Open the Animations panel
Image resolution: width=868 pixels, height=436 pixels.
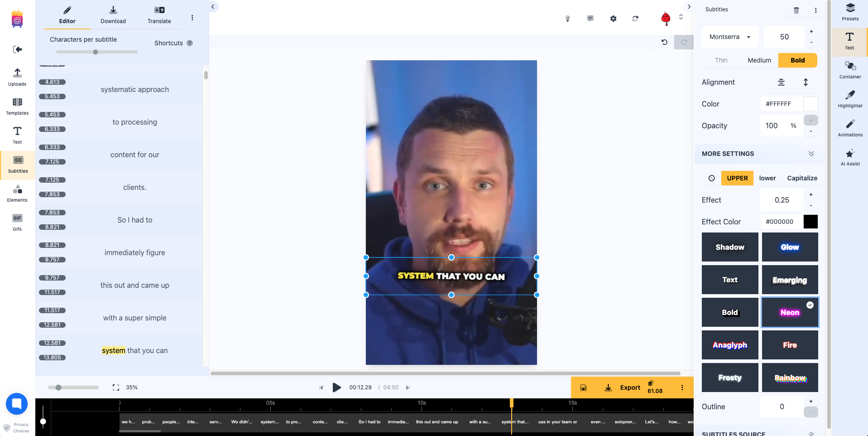pyautogui.click(x=849, y=128)
